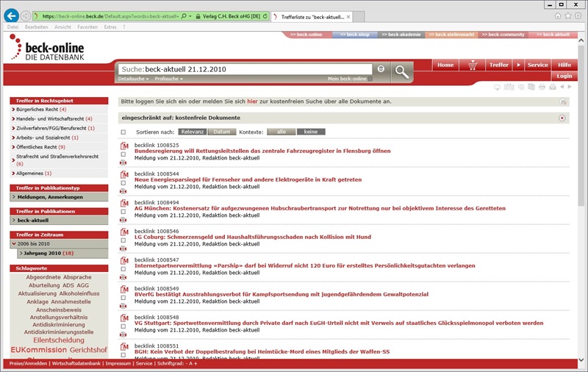This screenshot has height=372, width=588.
Task: Click the M document icon for becklink 1008547
Action: 124,261
